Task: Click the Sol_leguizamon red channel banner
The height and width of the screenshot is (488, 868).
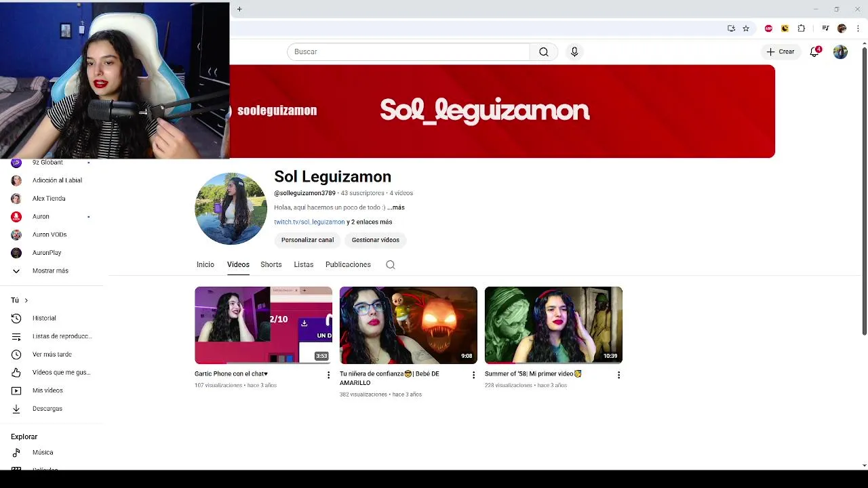Action: click(502, 111)
